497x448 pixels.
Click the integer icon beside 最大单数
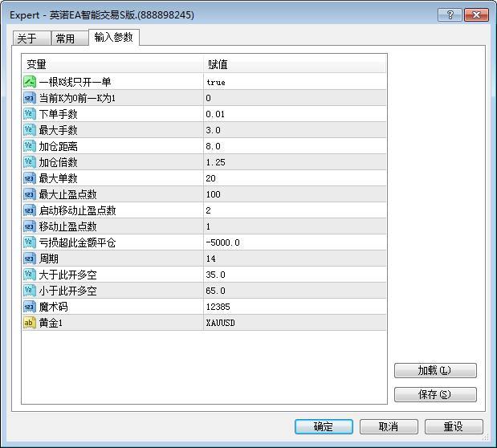[x=30, y=178]
